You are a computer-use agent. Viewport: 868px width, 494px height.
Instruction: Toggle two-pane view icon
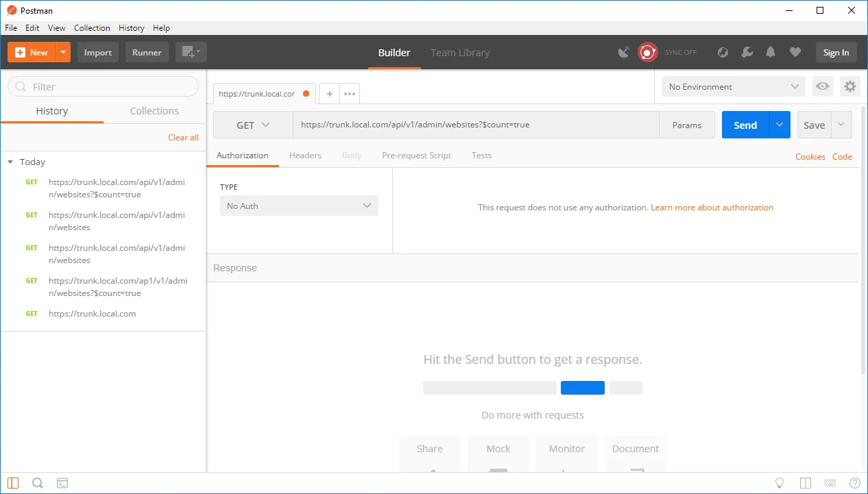coord(806,483)
